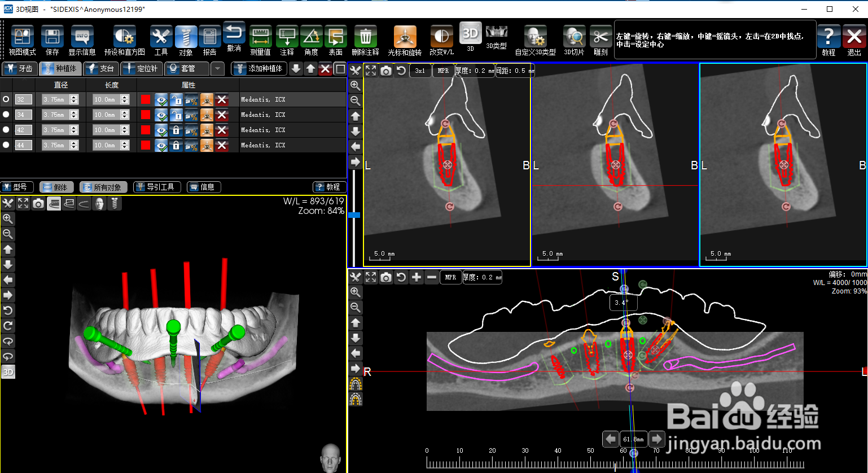The image size is (868, 473).
Task: Open the 信息 info button
Action: [204, 187]
